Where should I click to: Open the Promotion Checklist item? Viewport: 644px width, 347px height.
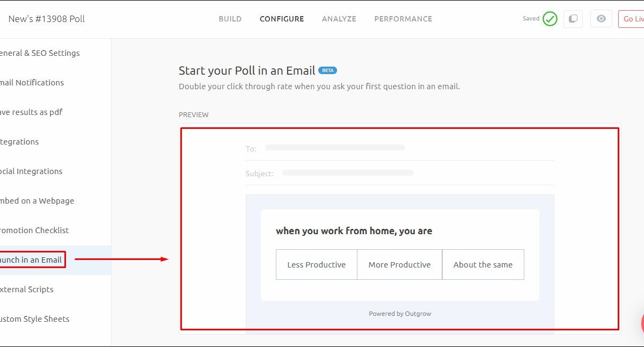[x=34, y=230]
